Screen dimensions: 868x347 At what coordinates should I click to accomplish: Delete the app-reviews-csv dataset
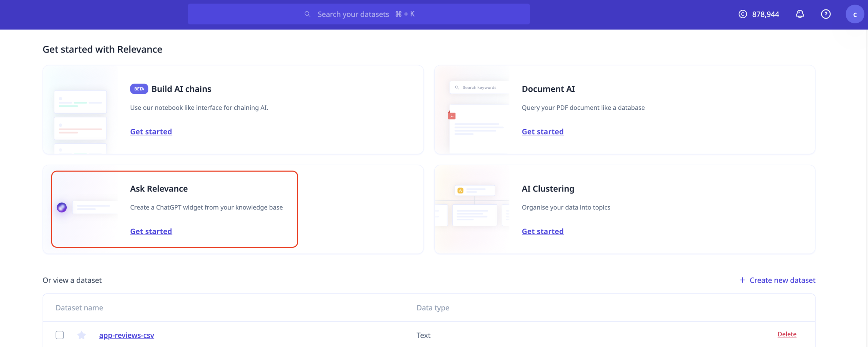(x=787, y=334)
